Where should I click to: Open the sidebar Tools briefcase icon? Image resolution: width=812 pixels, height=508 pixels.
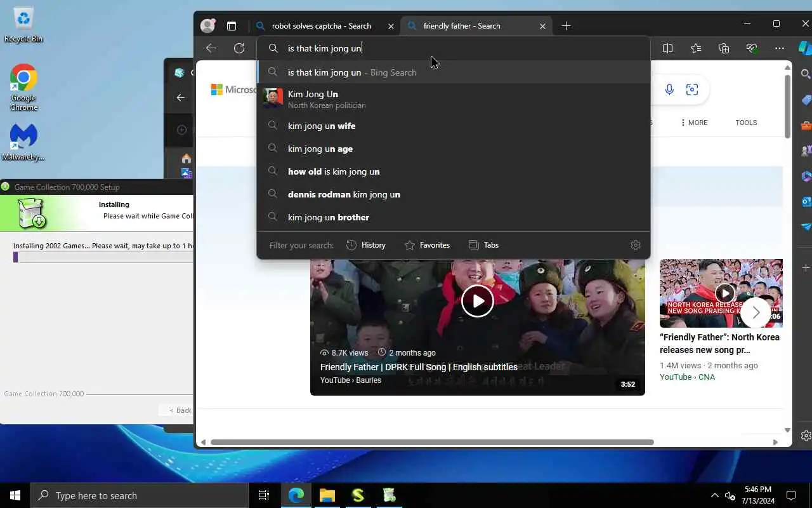click(x=806, y=125)
